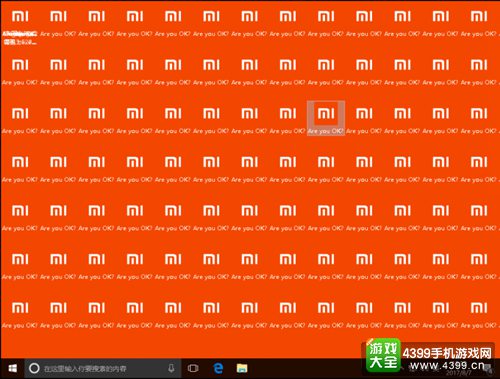Open File Explorer from the taskbar

coord(242,368)
